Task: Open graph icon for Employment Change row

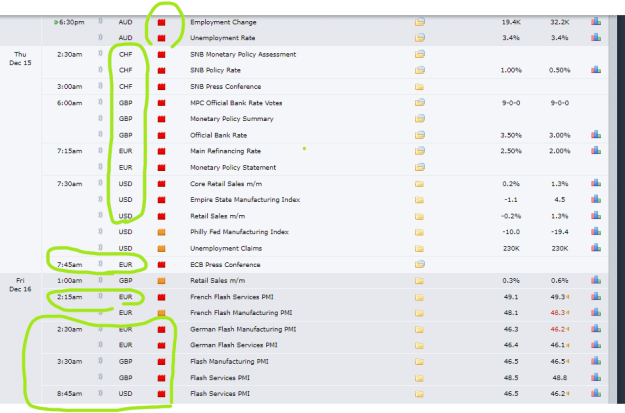Action: pos(596,22)
